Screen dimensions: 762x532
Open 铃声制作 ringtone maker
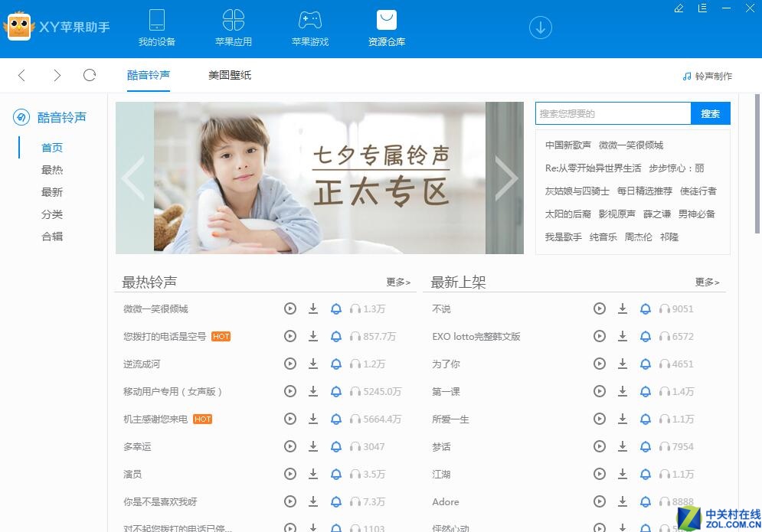708,76
